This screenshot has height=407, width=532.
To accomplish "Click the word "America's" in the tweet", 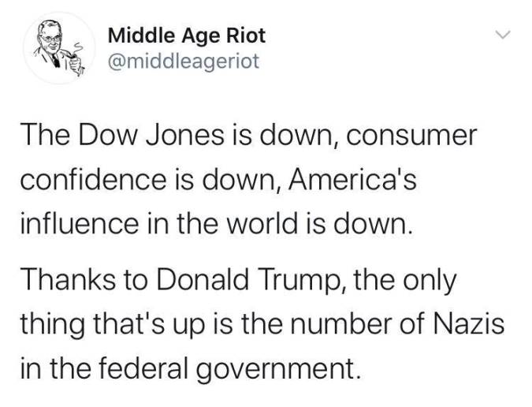I will [352, 180].
